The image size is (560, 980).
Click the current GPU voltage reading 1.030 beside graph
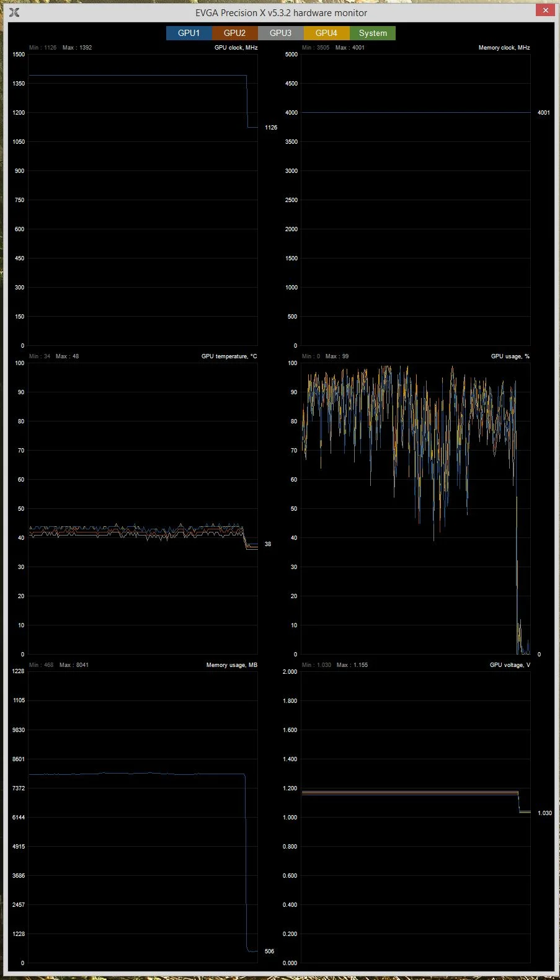point(544,813)
